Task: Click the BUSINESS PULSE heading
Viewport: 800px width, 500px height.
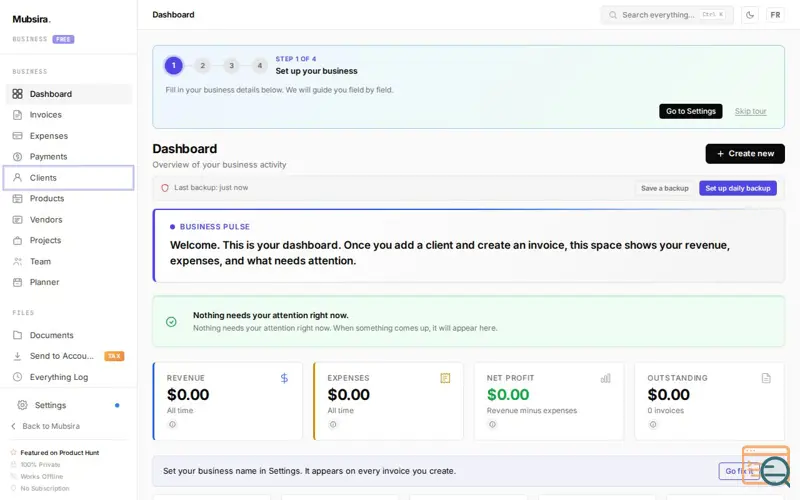Action: pyautogui.click(x=215, y=227)
